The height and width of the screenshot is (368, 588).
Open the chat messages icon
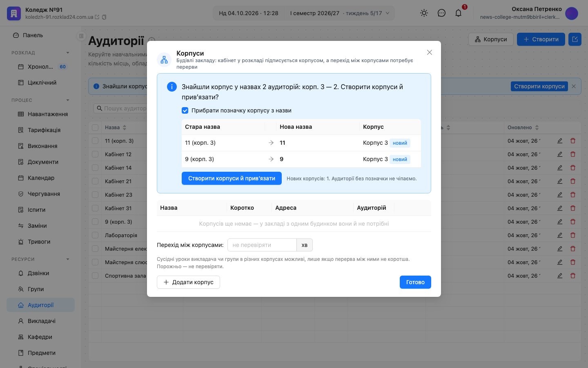coord(441,13)
